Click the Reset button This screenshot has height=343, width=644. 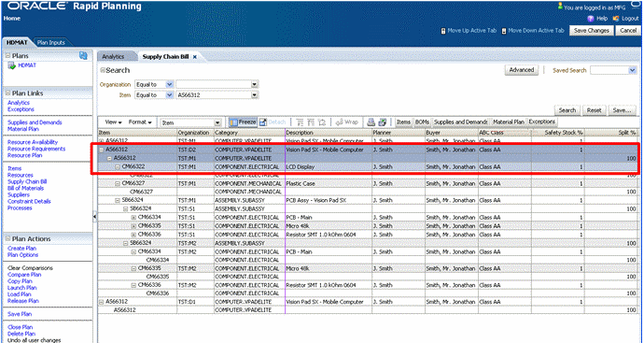[594, 110]
